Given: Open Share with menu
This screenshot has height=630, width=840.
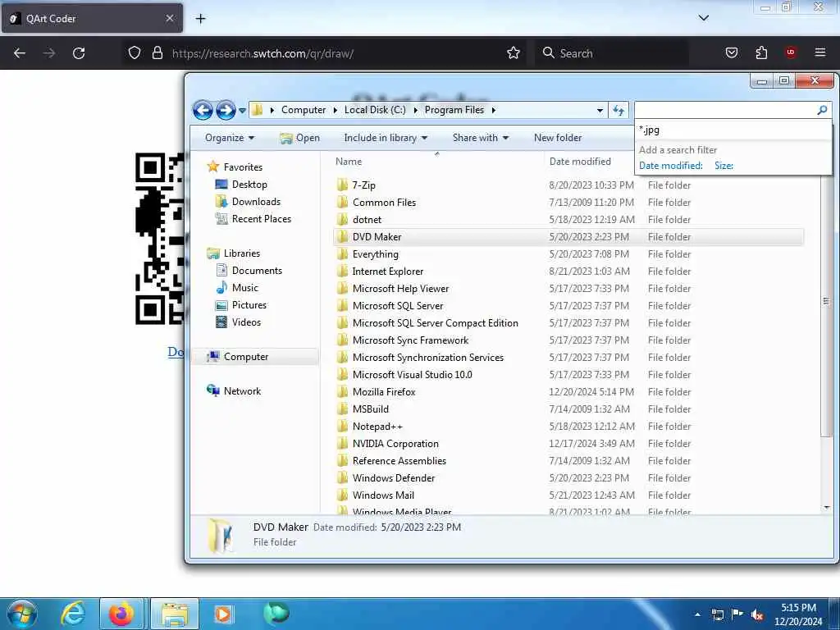Looking at the screenshot, I should [481, 138].
